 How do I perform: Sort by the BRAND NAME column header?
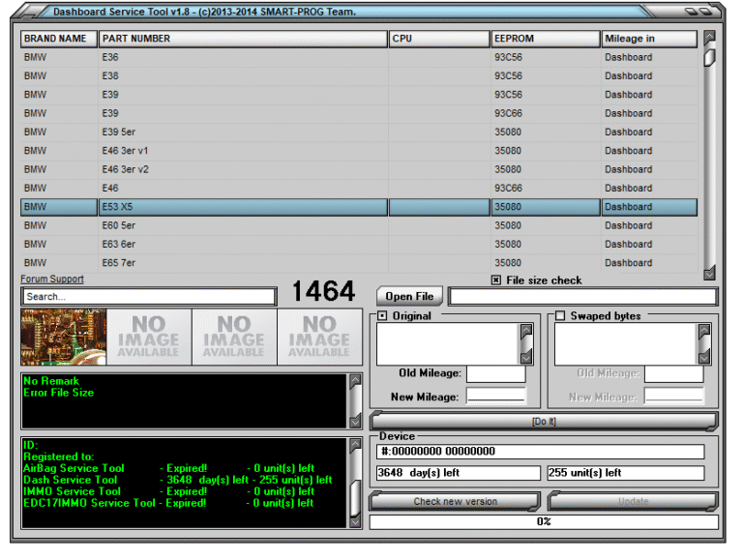[x=59, y=39]
